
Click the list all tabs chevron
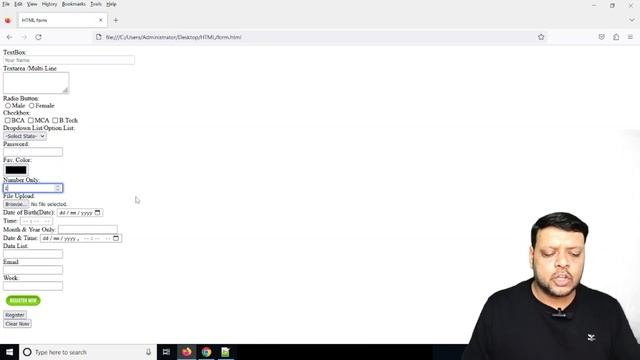pos(632,20)
